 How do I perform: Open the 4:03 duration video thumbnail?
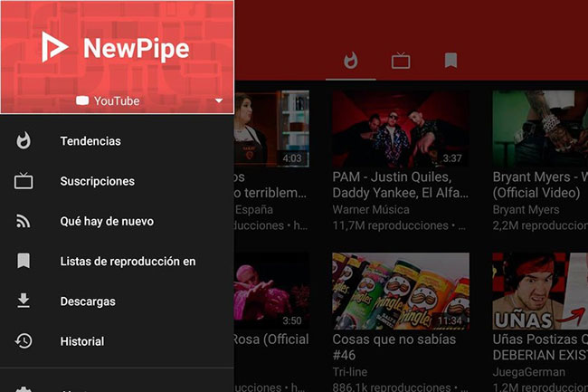(x=272, y=129)
